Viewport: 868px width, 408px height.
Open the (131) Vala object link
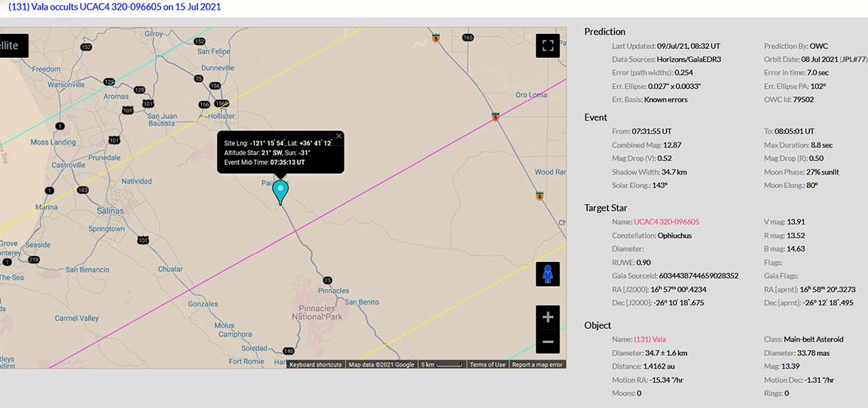tap(651, 339)
